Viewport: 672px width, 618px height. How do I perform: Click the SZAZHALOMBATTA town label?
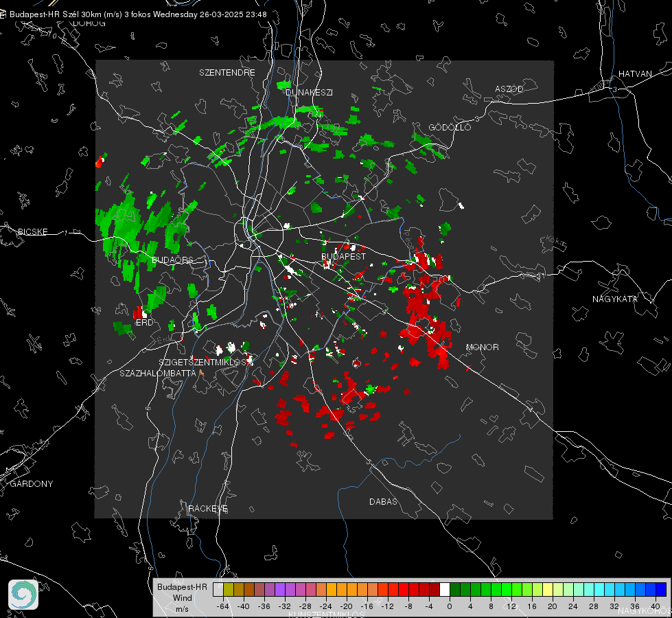tap(158, 373)
